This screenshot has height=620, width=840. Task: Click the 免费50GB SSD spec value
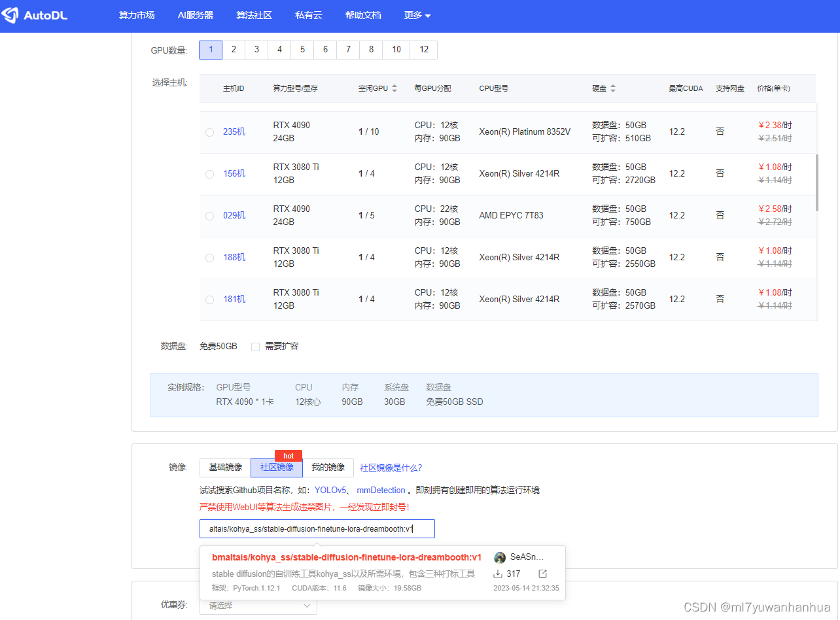click(x=455, y=402)
